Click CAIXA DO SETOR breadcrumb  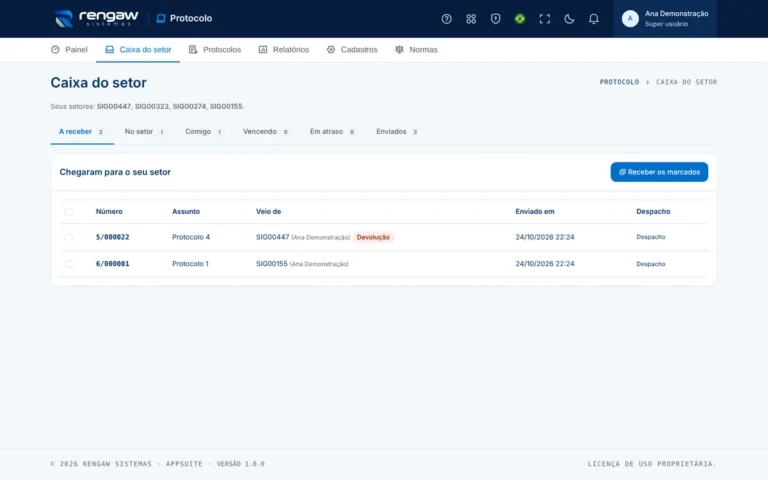(686, 82)
